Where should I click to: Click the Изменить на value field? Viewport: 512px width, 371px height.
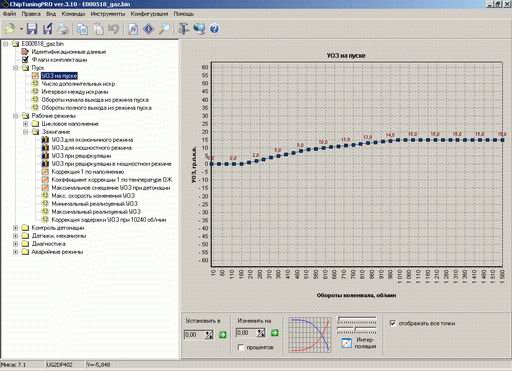pos(246,333)
